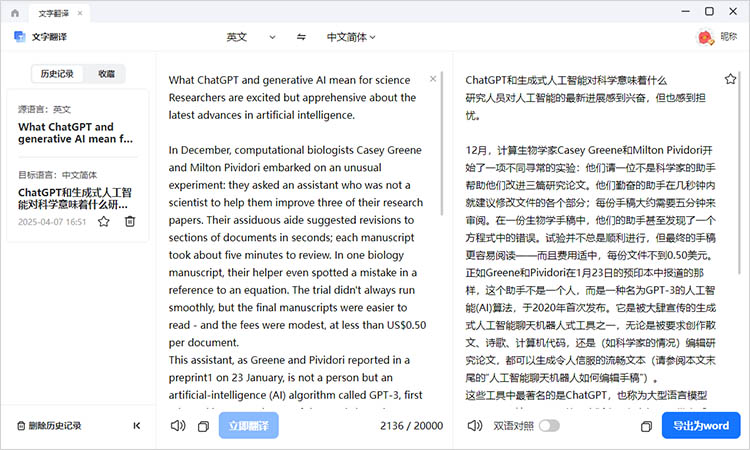The width and height of the screenshot is (750, 450).
Task: Click 删除历史记录 button
Action: click(49, 426)
